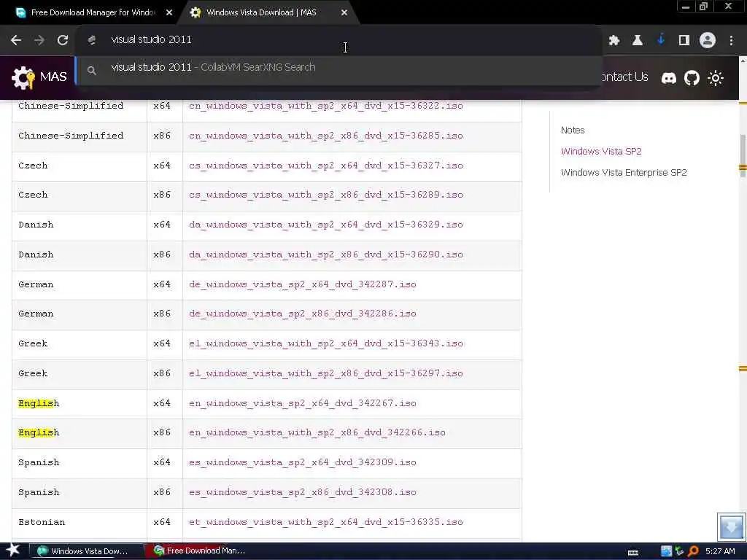This screenshot has width=747, height=560.
Task: Click the 5:27 AM clock
Action: (x=720, y=551)
